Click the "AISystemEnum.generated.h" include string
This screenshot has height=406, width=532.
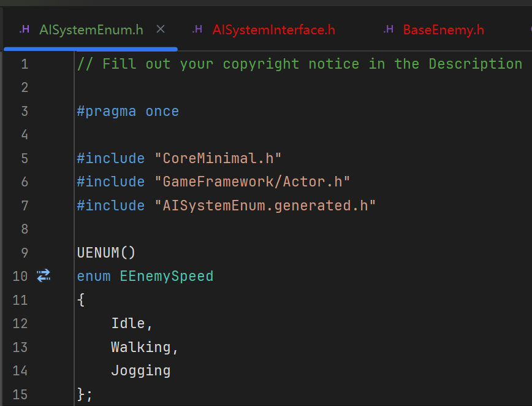point(265,205)
